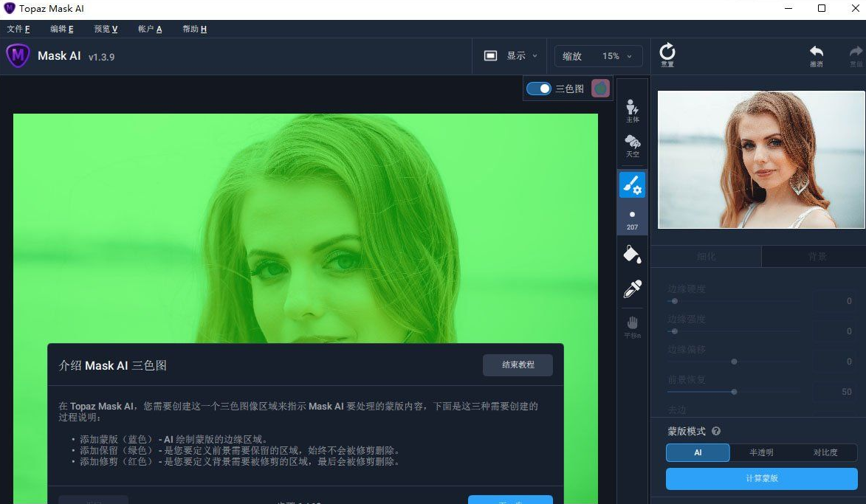The image size is (866, 504).
Task: Select the 半透明 mask mode
Action: (x=761, y=452)
